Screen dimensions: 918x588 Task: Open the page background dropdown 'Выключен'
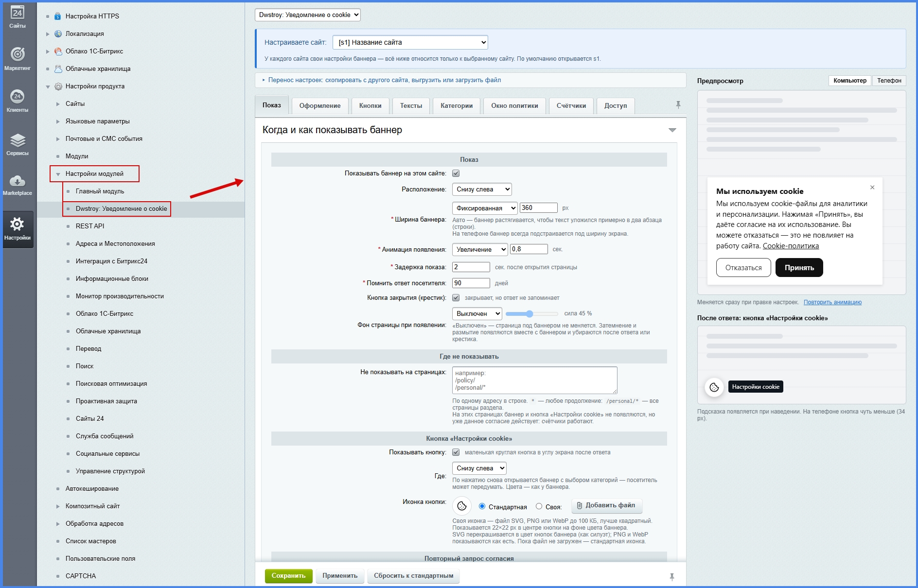point(477,313)
